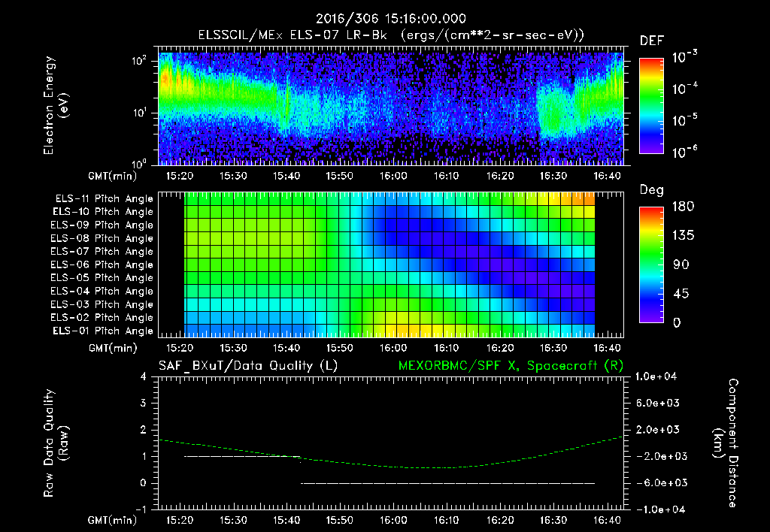Click the 'ELS-07 Pitch Angle' row label
The height and width of the screenshot is (532, 770).
click(102, 251)
